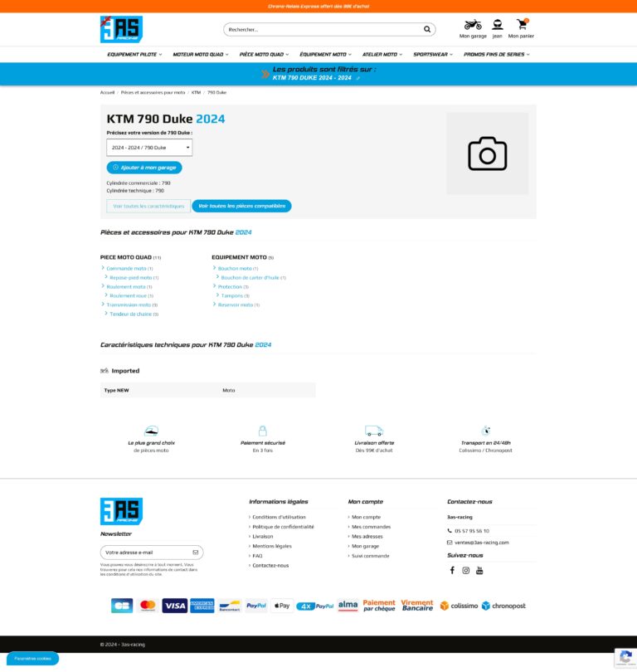This screenshot has height=672, width=637.
Task: Click the edit pencil beside KTM 790 DUKE filter
Action: click(357, 78)
